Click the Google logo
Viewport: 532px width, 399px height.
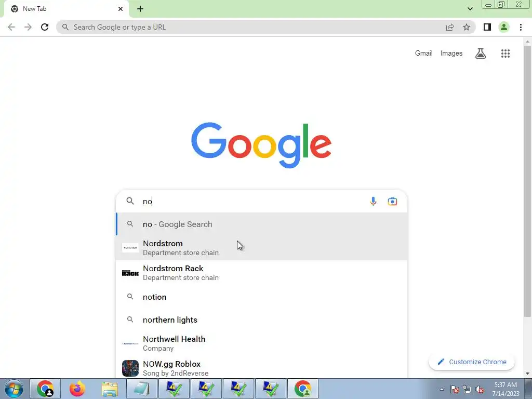coord(261,145)
